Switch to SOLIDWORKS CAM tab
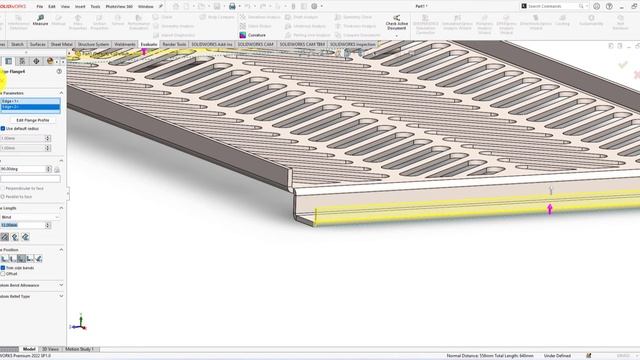This screenshot has height=360, width=640. pyautogui.click(x=256, y=44)
